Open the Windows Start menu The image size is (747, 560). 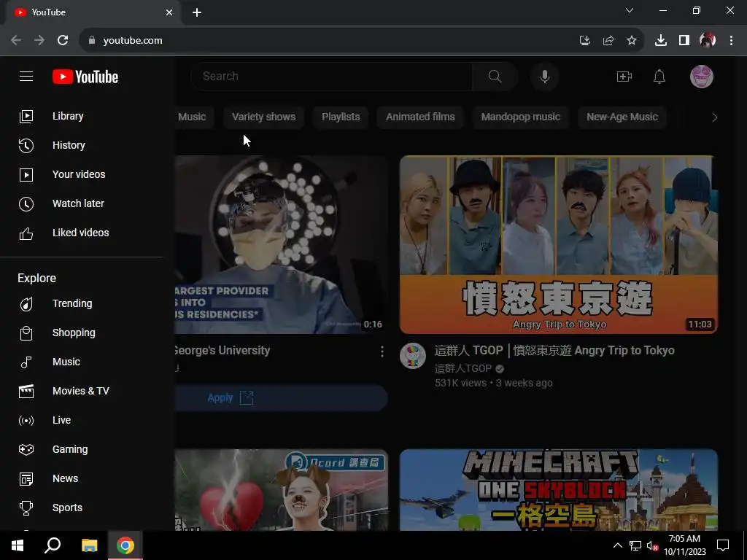click(18, 545)
